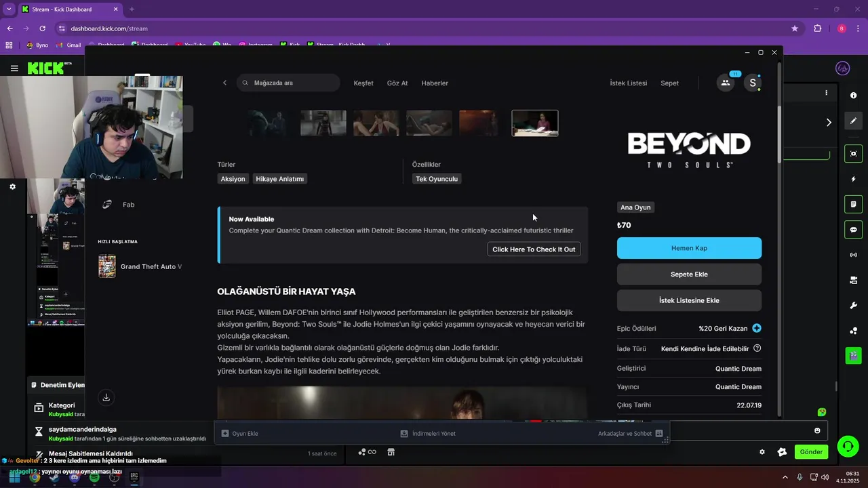
Task: Open chat settings gear near Gönder
Action: click(x=762, y=452)
